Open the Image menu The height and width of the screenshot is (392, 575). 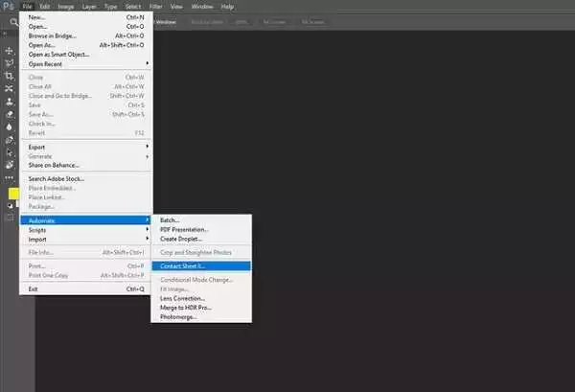[66, 7]
